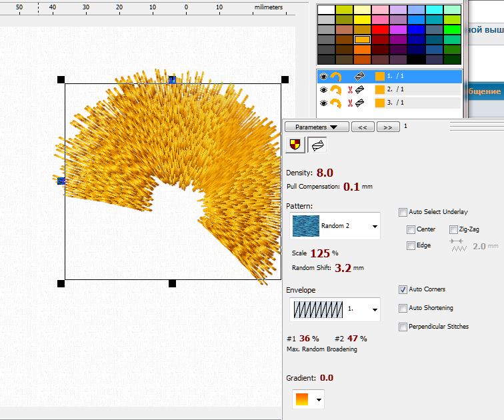Select layer row 3. / 1
This screenshot has width=504, height=420.
pyautogui.click(x=389, y=103)
